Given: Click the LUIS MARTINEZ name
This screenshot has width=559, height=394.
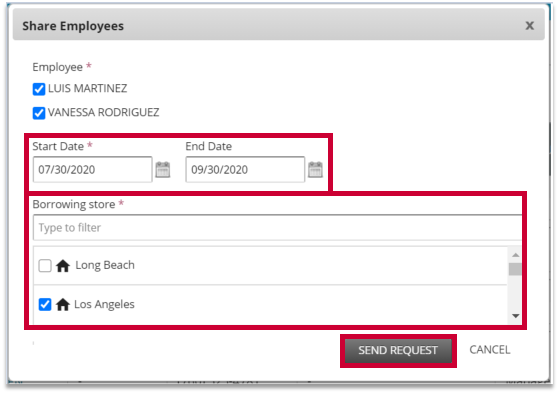Looking at the screenshot, I should pos(87,88).
